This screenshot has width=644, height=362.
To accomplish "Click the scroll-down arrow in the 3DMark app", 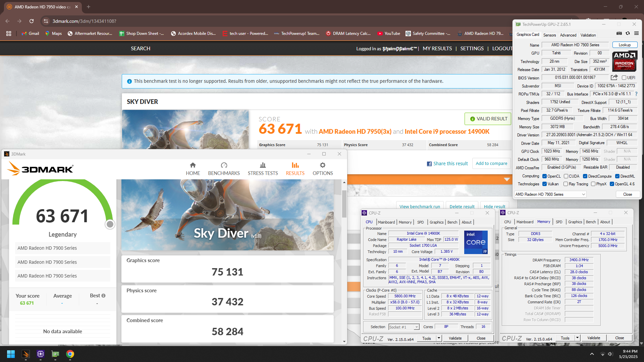I will pos(344,342).
